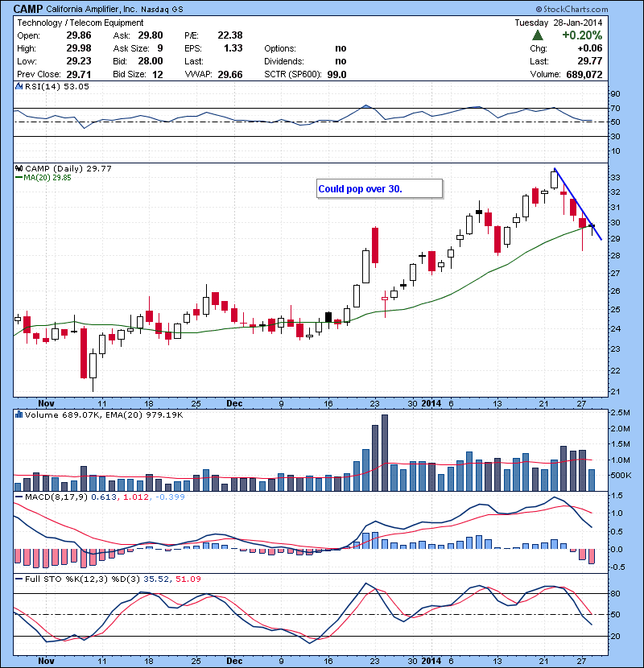Click the MACD(8,17,9) indicator label

coord(56,497)
